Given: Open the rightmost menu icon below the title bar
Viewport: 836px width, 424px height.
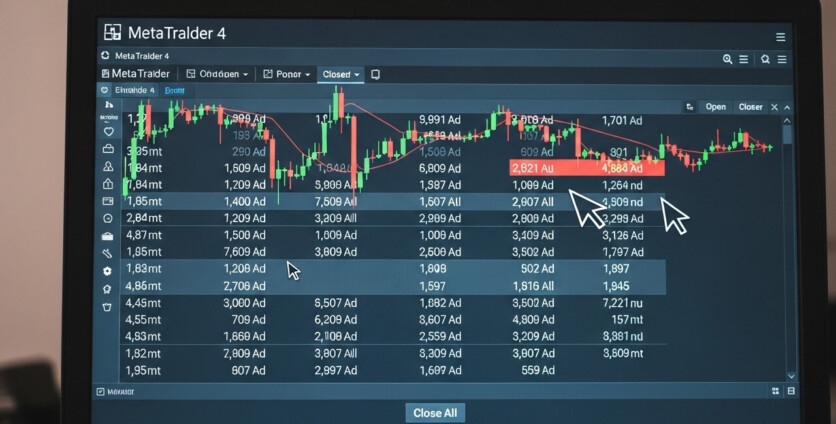Looking at the screenshot, I should (782, 59).
